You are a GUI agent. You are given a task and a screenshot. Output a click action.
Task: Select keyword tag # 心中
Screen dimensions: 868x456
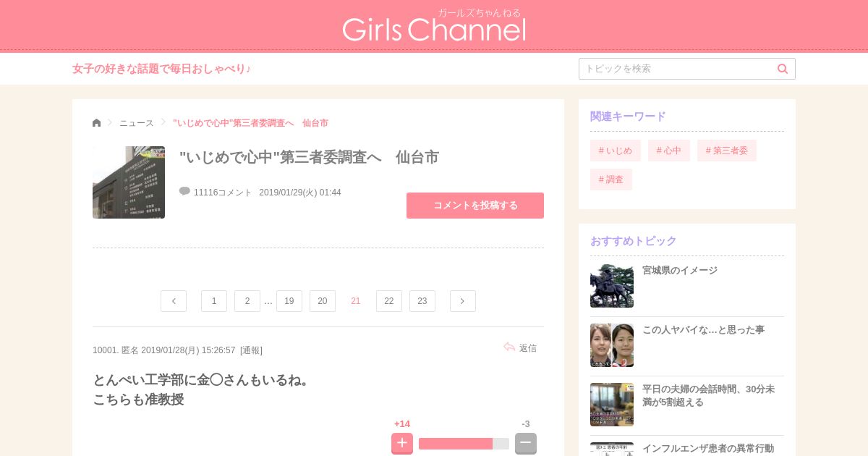click(x=669, y=151)
